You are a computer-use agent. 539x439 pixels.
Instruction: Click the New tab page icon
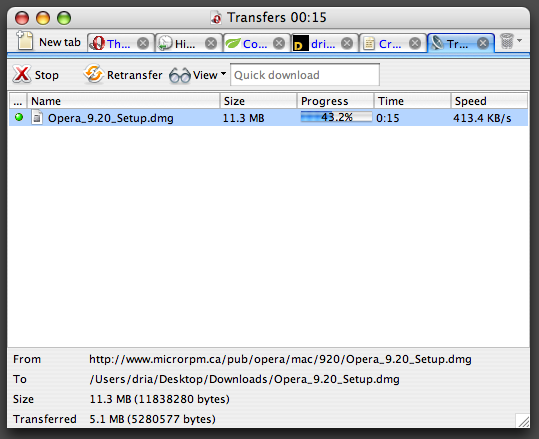coord(25,41)
